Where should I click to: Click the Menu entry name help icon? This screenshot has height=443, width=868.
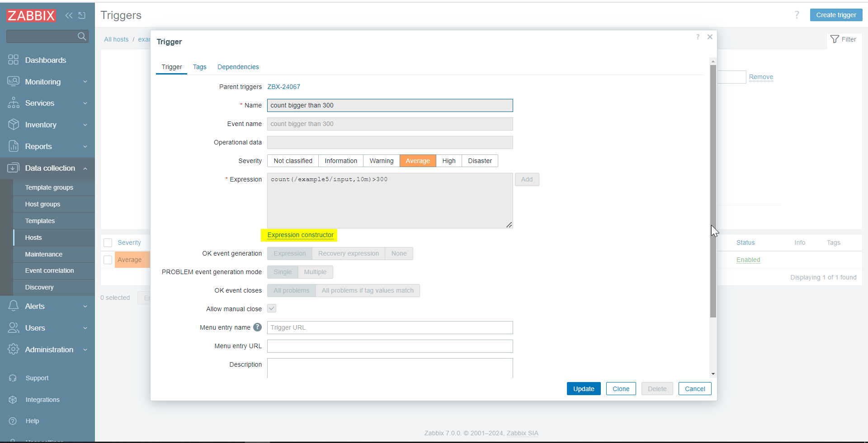click(x=257, y=327)
